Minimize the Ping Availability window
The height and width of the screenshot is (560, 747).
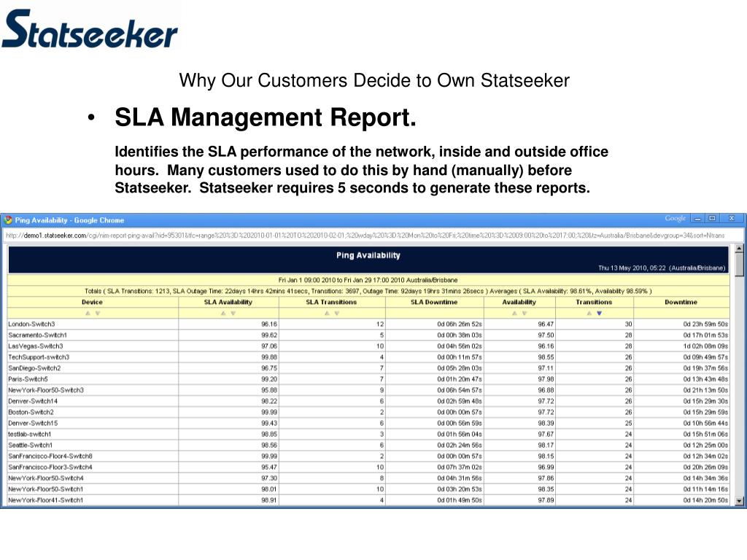pyautogui.click(x=697, y=219)
